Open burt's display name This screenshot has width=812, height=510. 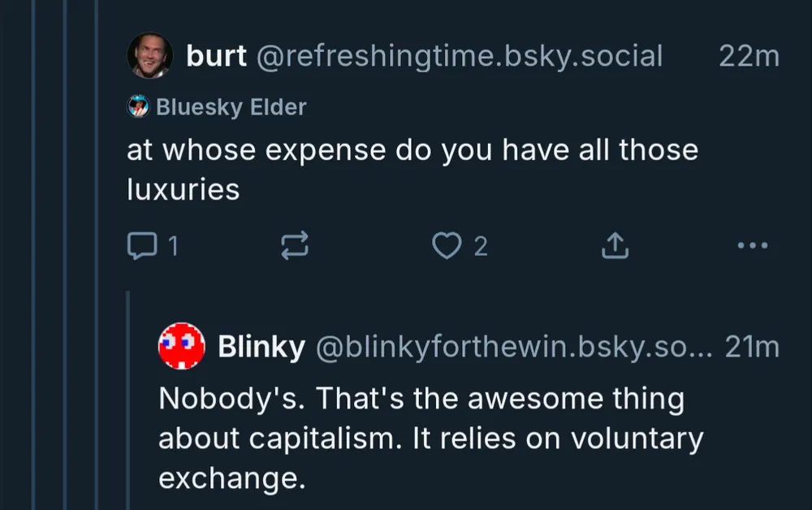point(216,56)
